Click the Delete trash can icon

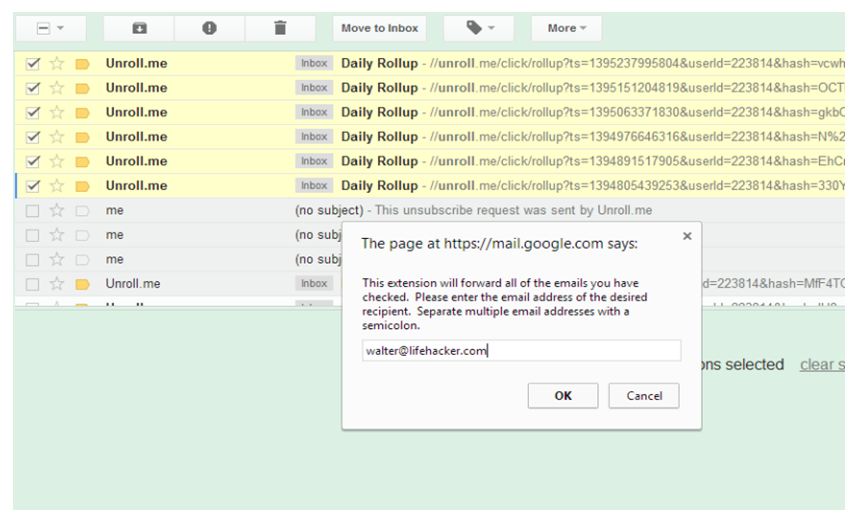coord(280,28)
